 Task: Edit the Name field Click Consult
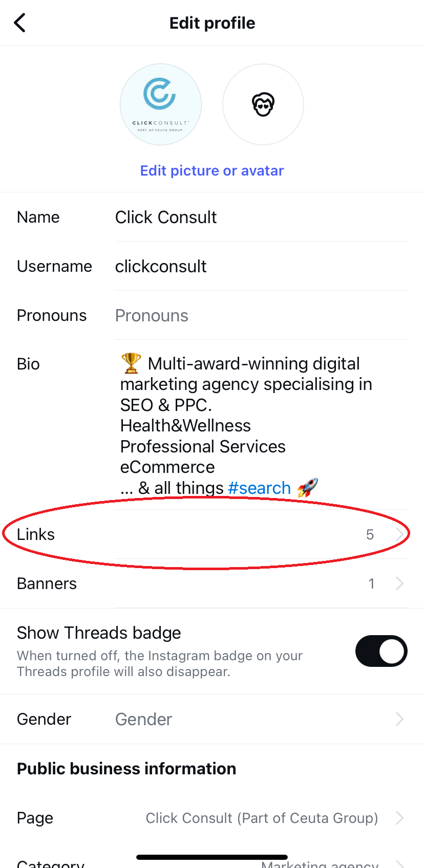point(166,217)
